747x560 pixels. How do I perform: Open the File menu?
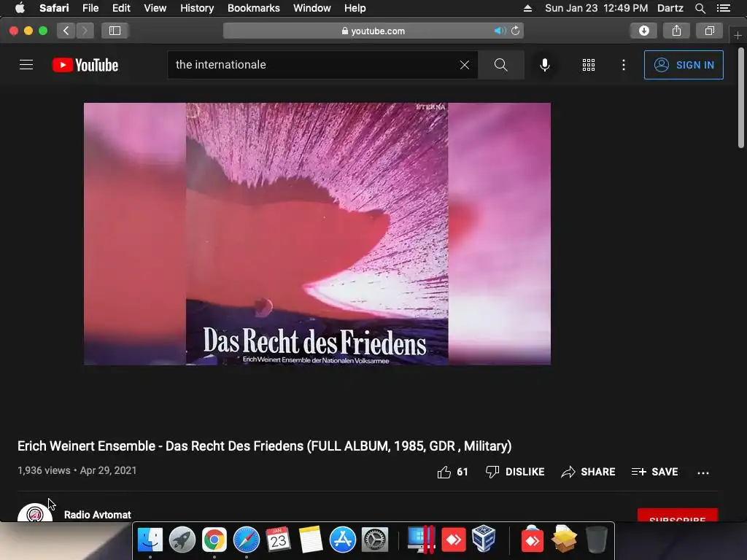[x=90, y=8]
